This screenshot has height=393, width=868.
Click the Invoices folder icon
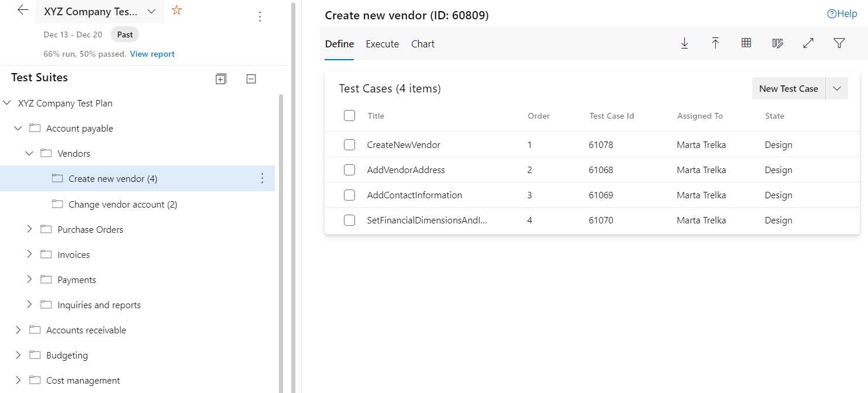pyautogui.click(x=46, y=254)
